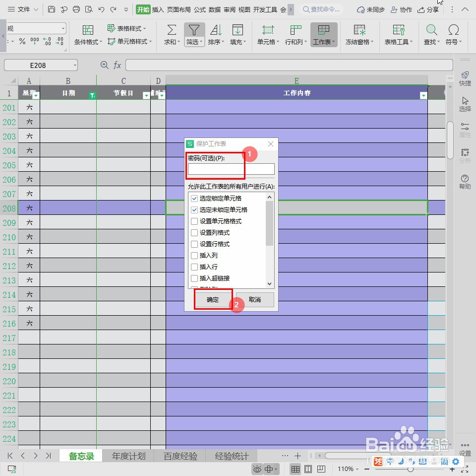Open the Sort (排序) tool
The image size is (476, 476).
point(216,35)
